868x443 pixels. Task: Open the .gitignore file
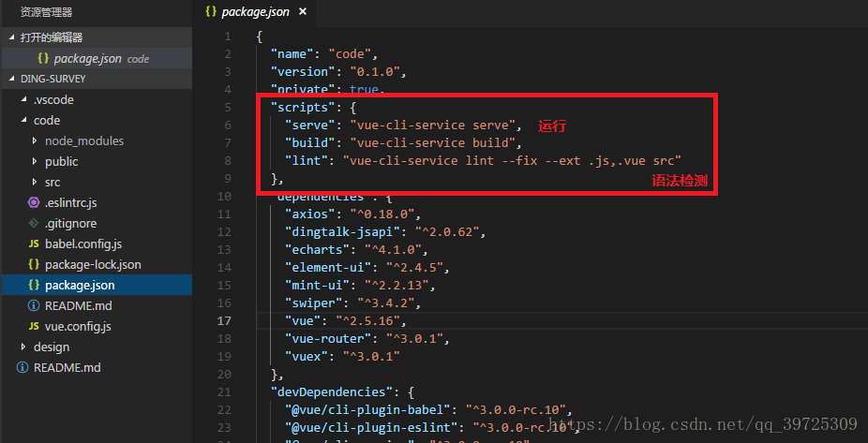pos(71,224)
